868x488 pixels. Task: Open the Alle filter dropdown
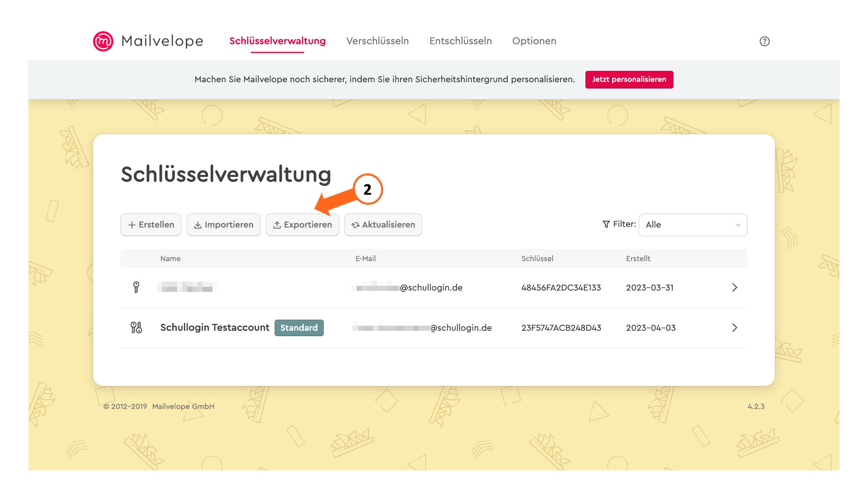[693, 225]
